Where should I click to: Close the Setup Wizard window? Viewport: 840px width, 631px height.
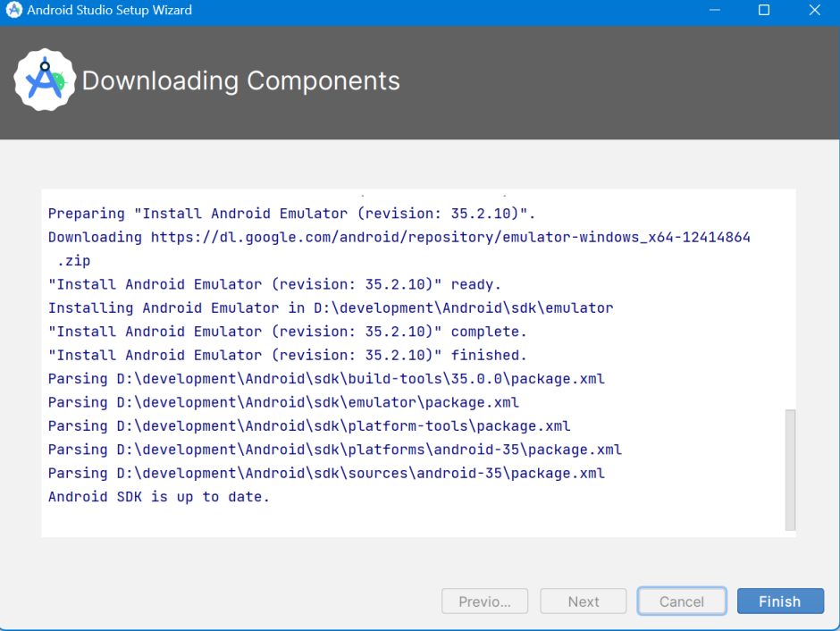click(x=814, y=10)
